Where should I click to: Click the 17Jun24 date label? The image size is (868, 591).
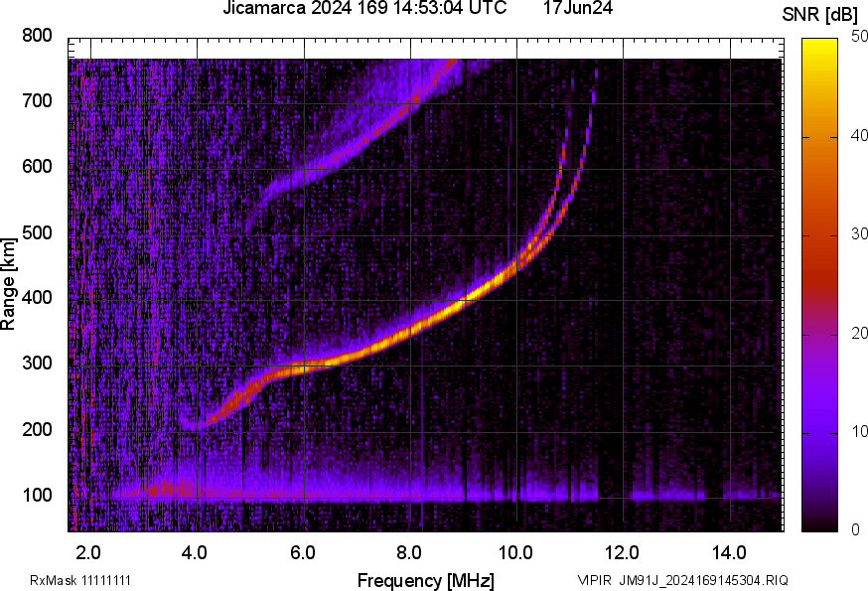point(577,9)
